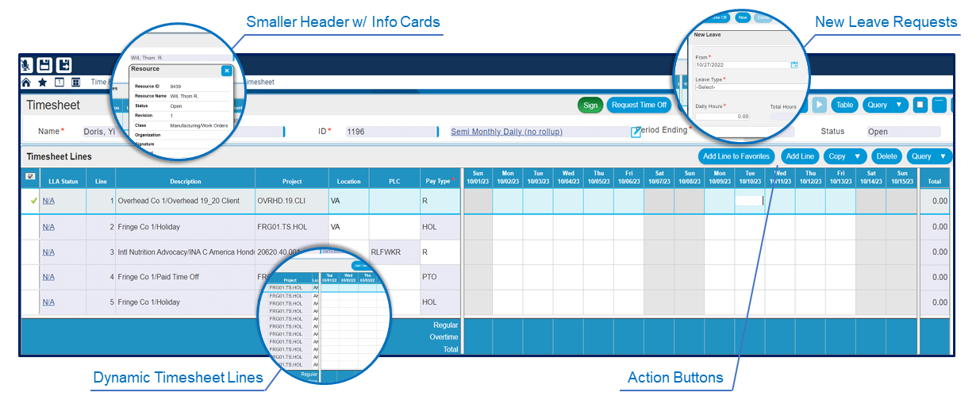Click the grid layout icon
This screenshot has width=980, height=400.
[x=75, y=82]
